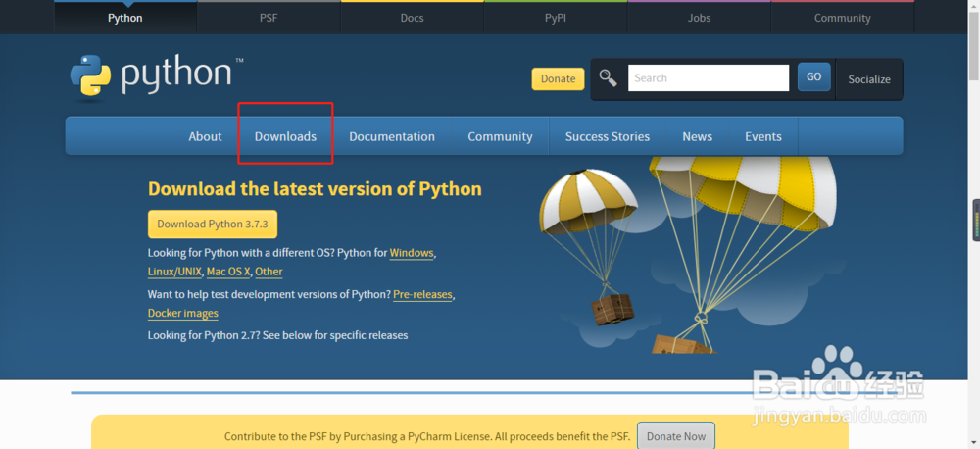The width and height of the screenshot is (980, 449).
Task: Open the Success Stories menu item
Action: click(x=608, y=136)
